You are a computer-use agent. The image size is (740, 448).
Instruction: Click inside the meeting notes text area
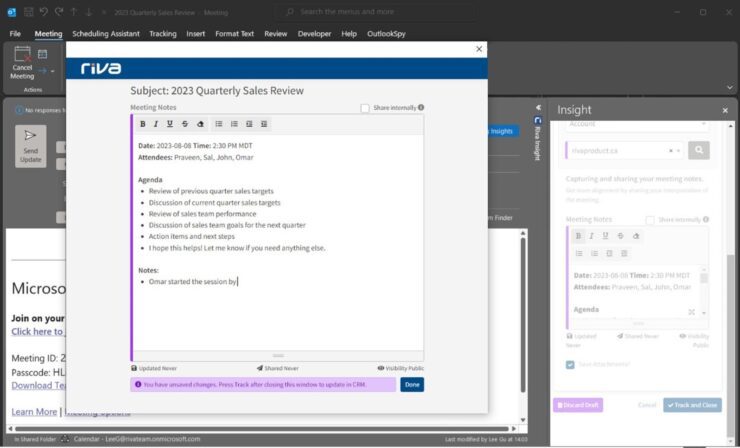277,310
